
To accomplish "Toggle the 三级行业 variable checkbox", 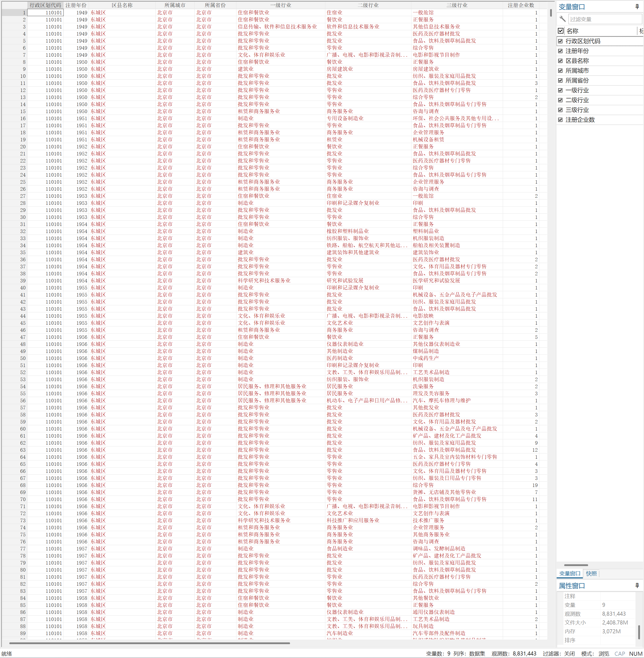I will tap(560, 110).
